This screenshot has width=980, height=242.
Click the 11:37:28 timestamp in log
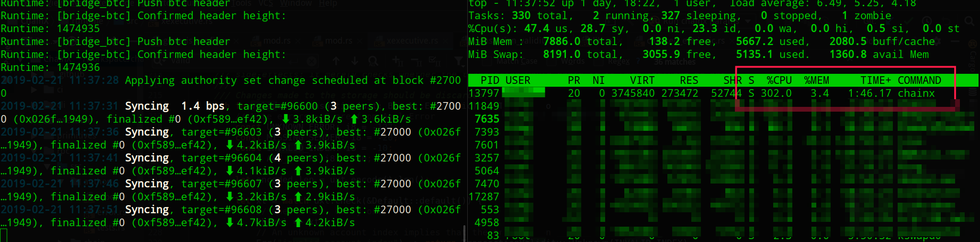click(94, 81)
